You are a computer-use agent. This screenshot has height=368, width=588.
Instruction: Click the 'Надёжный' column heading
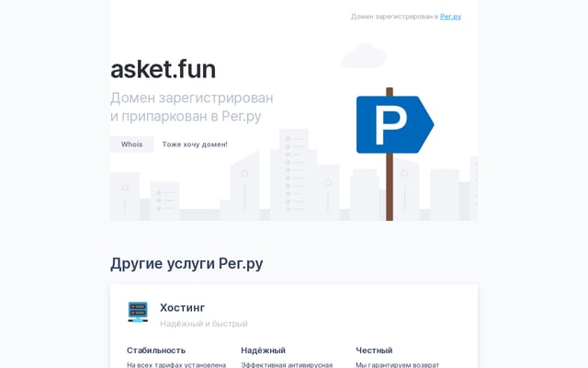click(x=264, y=351)
